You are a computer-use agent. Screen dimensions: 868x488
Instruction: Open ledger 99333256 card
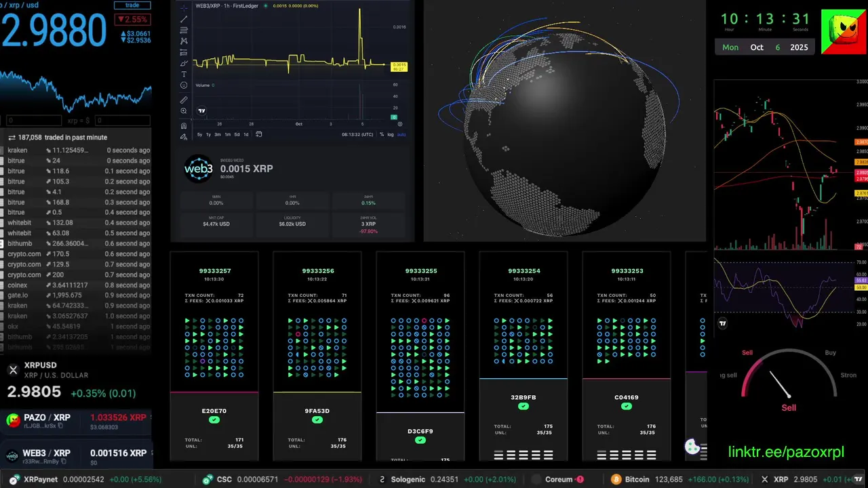317,356
